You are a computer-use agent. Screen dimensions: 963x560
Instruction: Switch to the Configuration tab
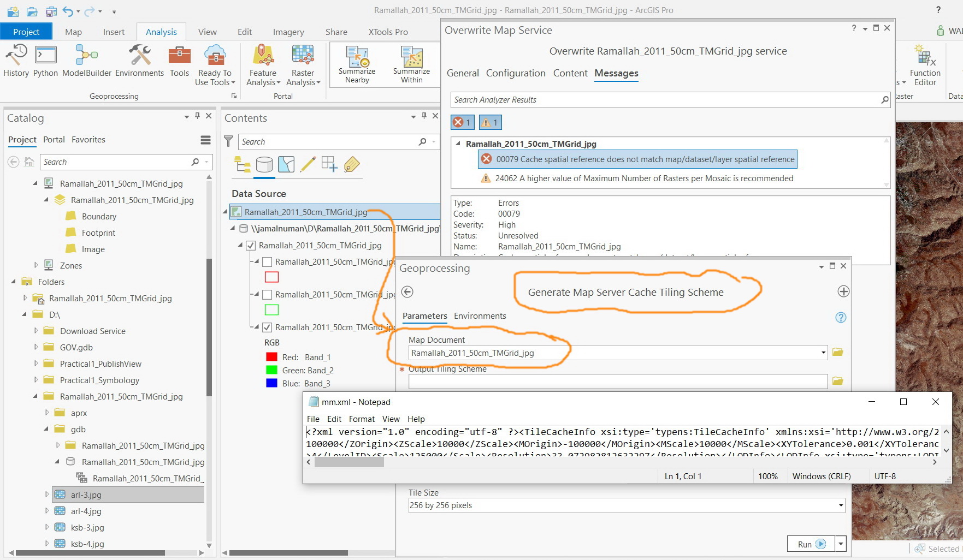(x=516, y=73)
